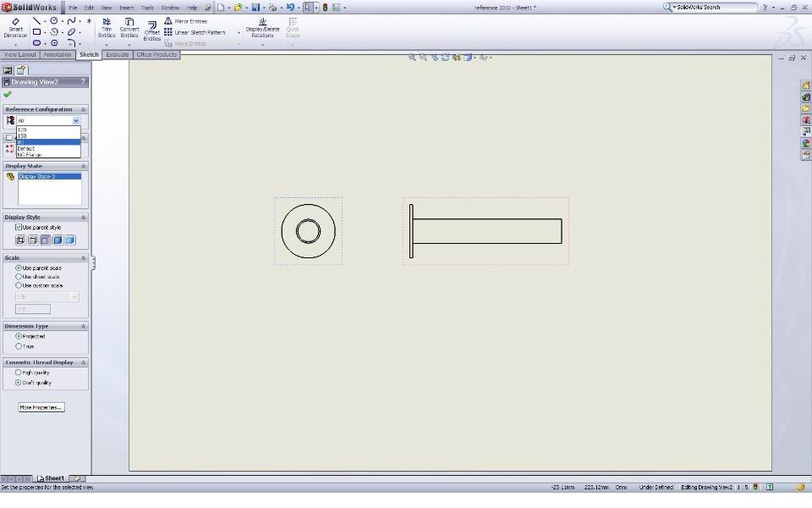Switch to View Layout tab
The height and width of the screenshot is (508, 812).
20,54
